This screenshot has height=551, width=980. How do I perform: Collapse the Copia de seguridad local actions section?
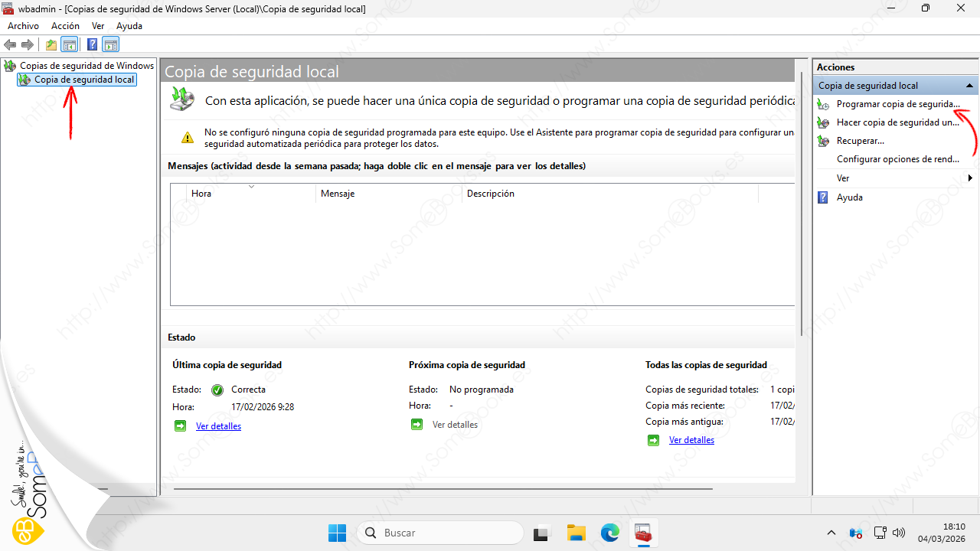pyautogui.click(x=969, y=86)
